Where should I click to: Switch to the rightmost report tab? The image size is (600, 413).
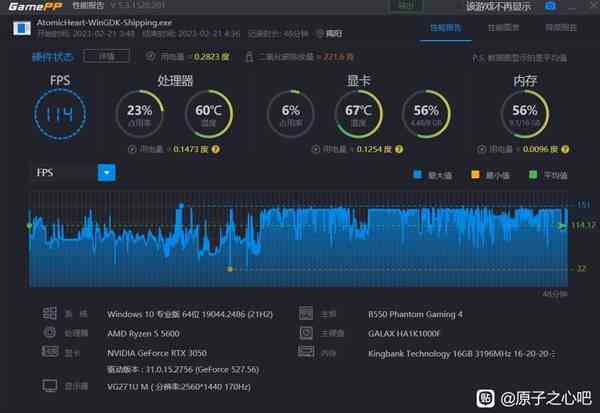click(x=561, y=28)
